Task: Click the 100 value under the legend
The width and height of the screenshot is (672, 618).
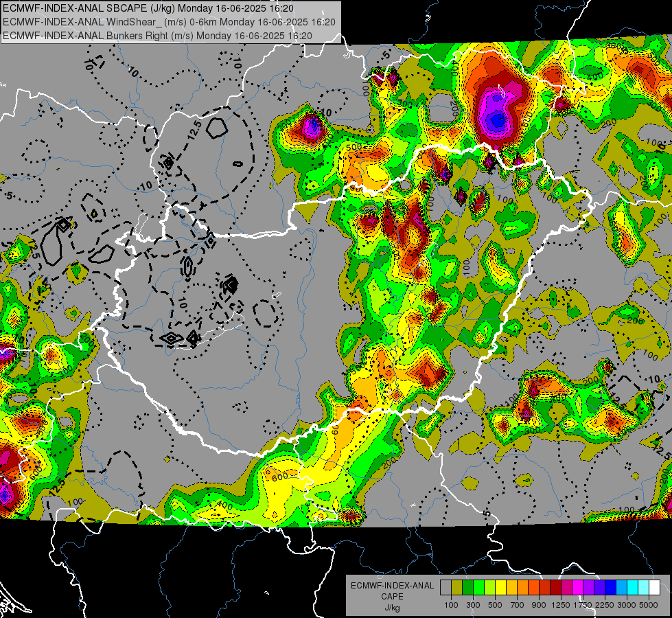Action: point(451,605)
